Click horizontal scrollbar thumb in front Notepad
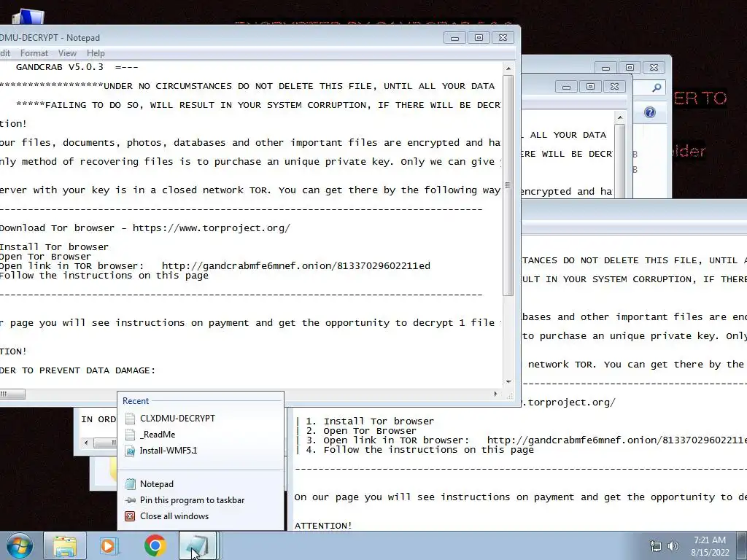 point(13,394)
